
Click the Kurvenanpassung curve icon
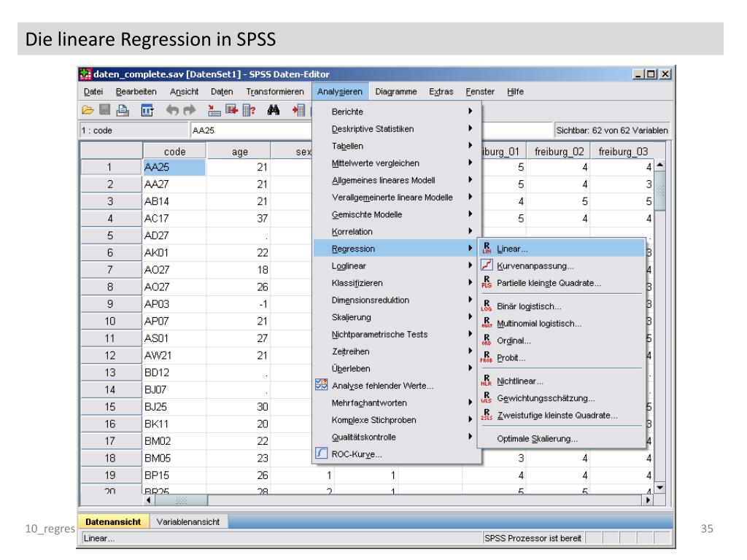click(x=487, y=265)
